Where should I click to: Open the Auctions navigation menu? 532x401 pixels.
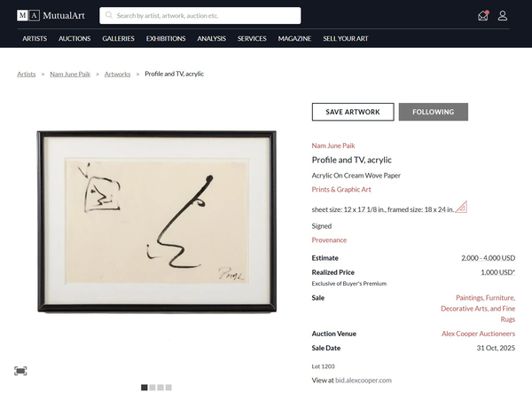pos(74,39)
